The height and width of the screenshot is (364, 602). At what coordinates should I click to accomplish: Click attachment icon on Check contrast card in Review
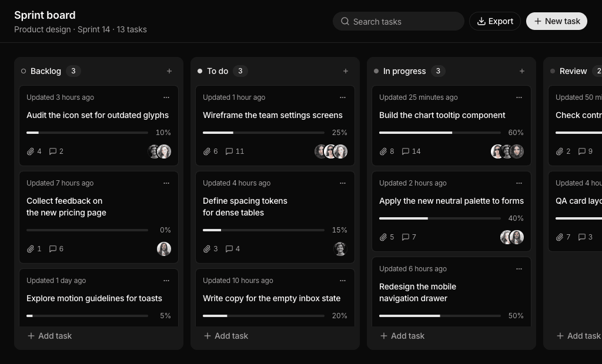(560, 151)
